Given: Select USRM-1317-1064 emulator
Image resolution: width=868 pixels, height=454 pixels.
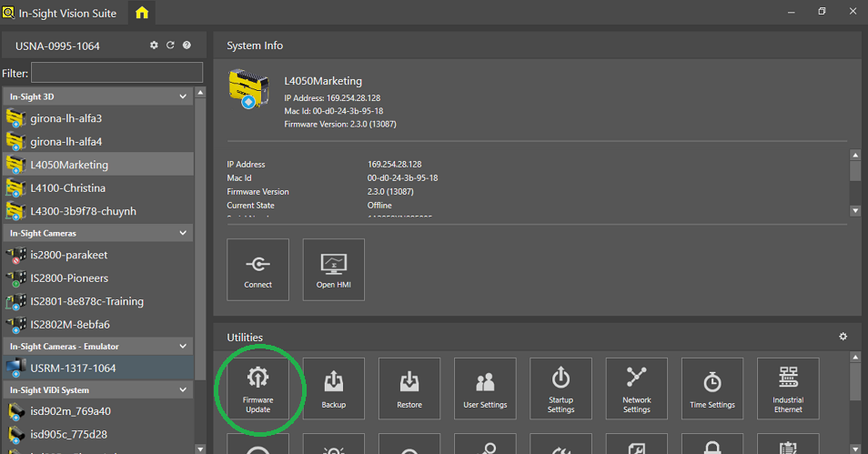Looking at the screenshot, I should tap(98, 368).
